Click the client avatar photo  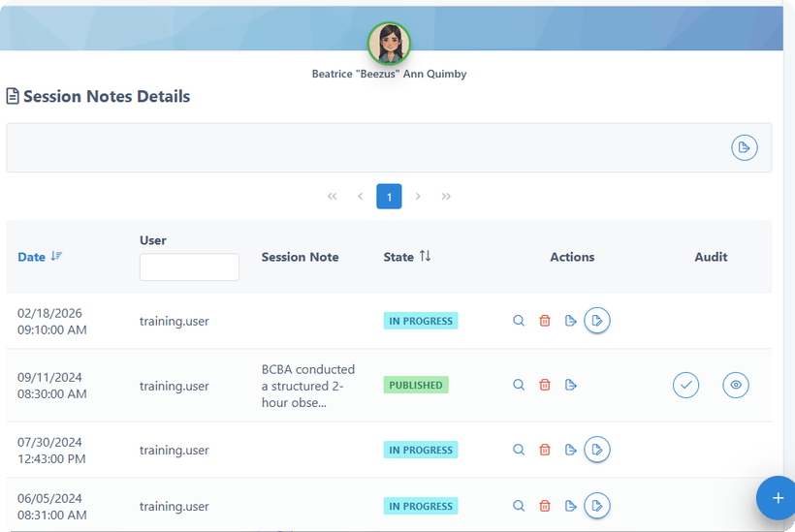pyautogui.click(x=389, y=44)
